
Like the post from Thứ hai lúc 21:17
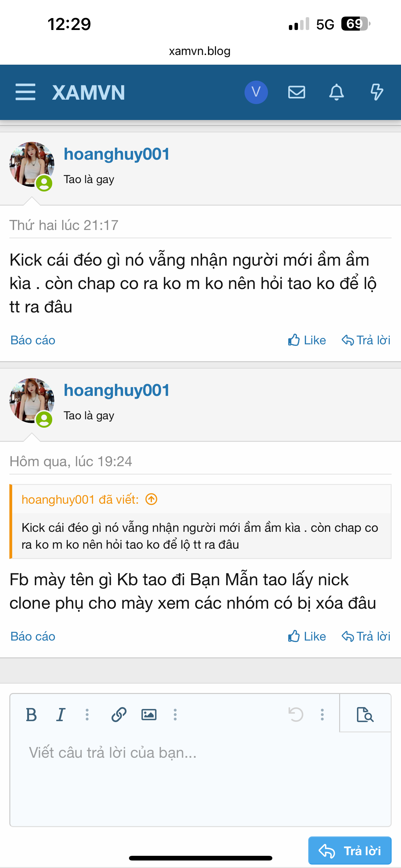[x=307, y=340]
